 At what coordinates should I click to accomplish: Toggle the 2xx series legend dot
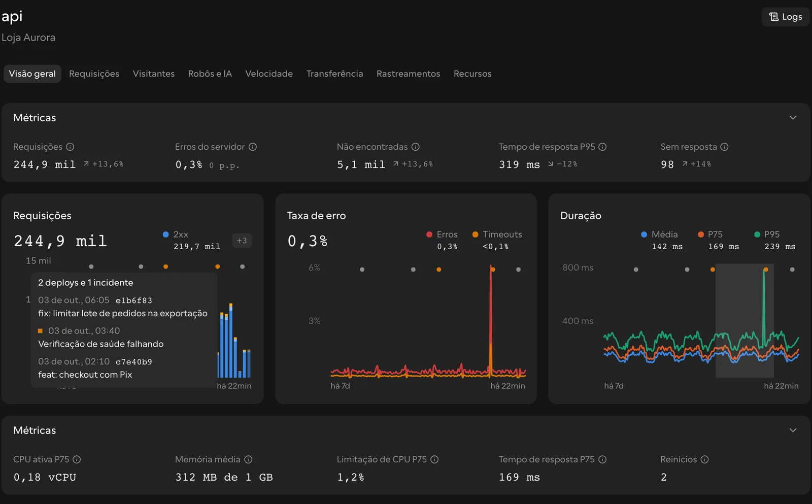[x=165, y=234]
